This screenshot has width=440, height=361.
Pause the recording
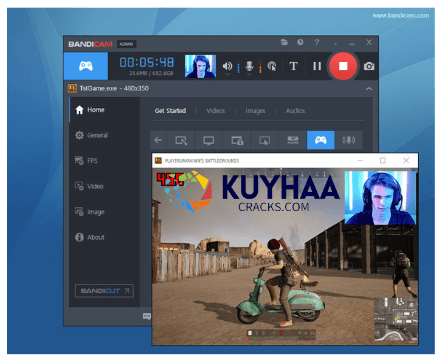[317, 66]
